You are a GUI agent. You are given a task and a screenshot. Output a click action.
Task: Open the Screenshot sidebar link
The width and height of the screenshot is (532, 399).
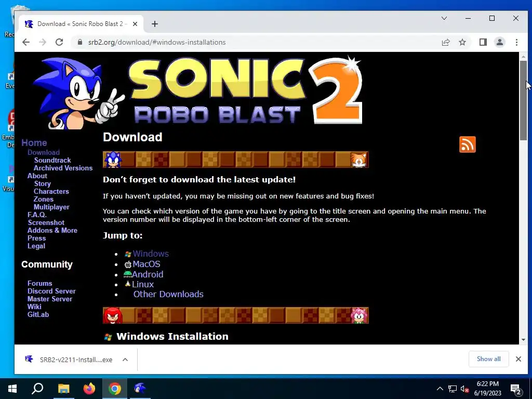click(x=46, y=222)
